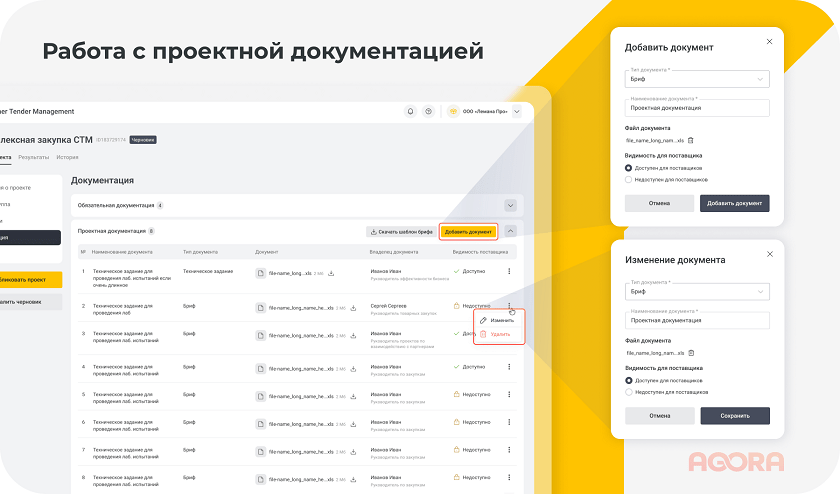840x494 pixels.
Task: Click Отмена in the Изменение документа dialog
Action: 660,416
